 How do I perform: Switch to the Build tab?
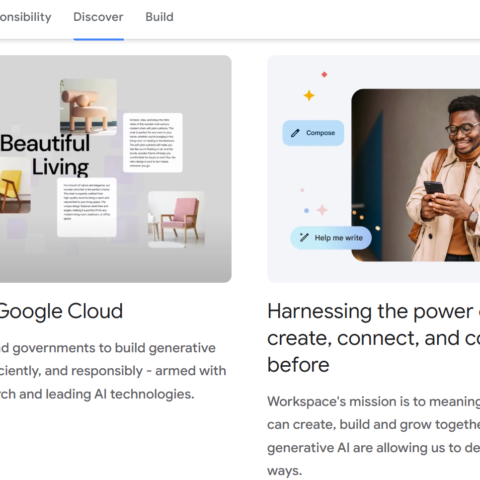(159, 17)
